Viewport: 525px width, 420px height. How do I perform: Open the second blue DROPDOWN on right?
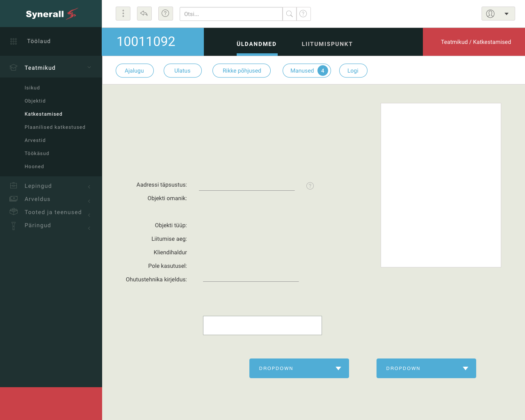[x=426, y=368]
